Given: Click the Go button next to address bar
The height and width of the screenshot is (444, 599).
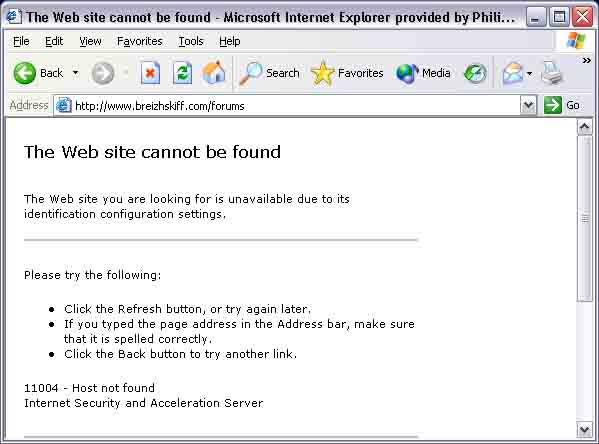Looking at the screenshot, I should [562, 105].
